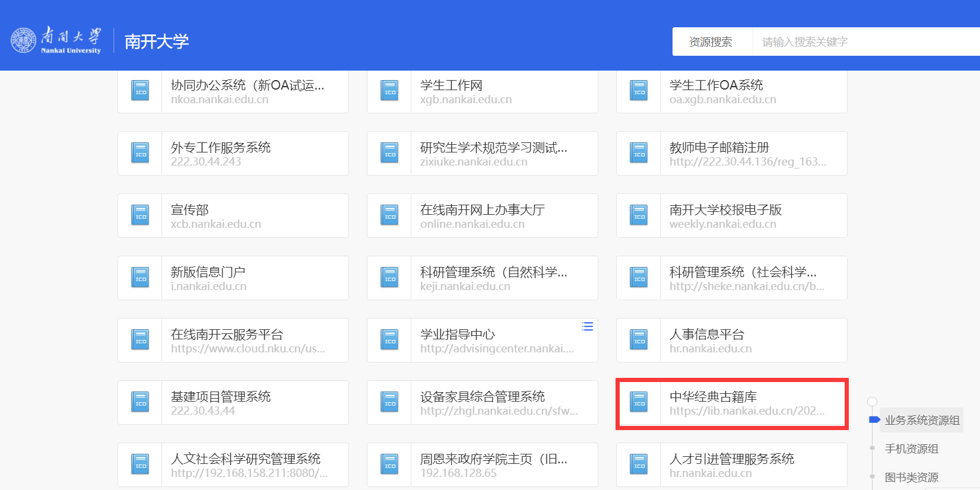Viewport: 980px width, 490px height.
Task: Click the 中华经典古籍库 resource icon
Action: point(639,402)
